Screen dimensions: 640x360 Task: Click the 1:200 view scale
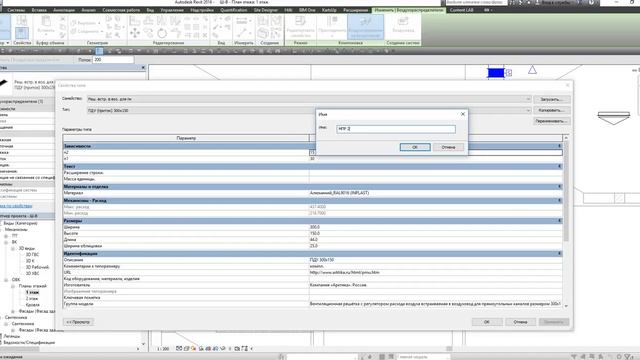tap(163, 349)
